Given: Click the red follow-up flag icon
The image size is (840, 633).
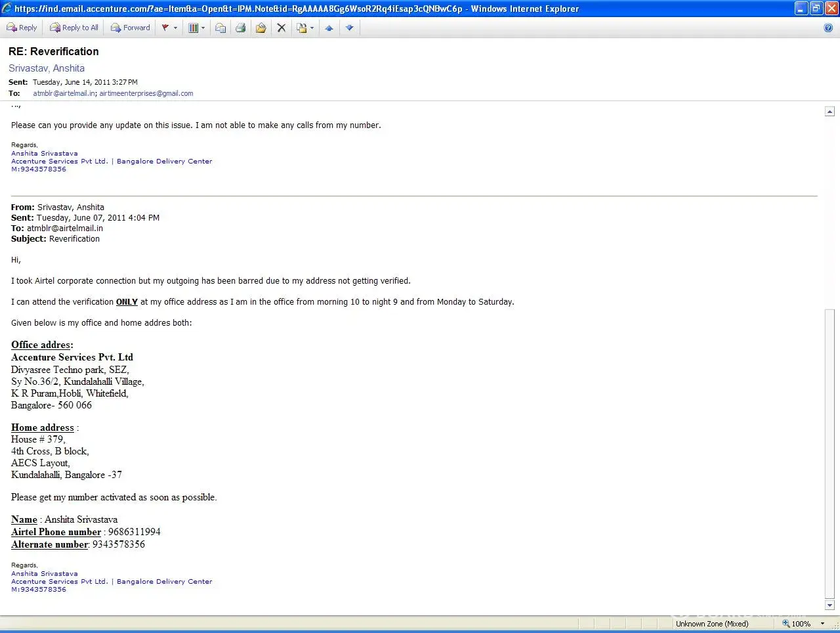Looking at the screenshot, I should [x=165, y=28].
